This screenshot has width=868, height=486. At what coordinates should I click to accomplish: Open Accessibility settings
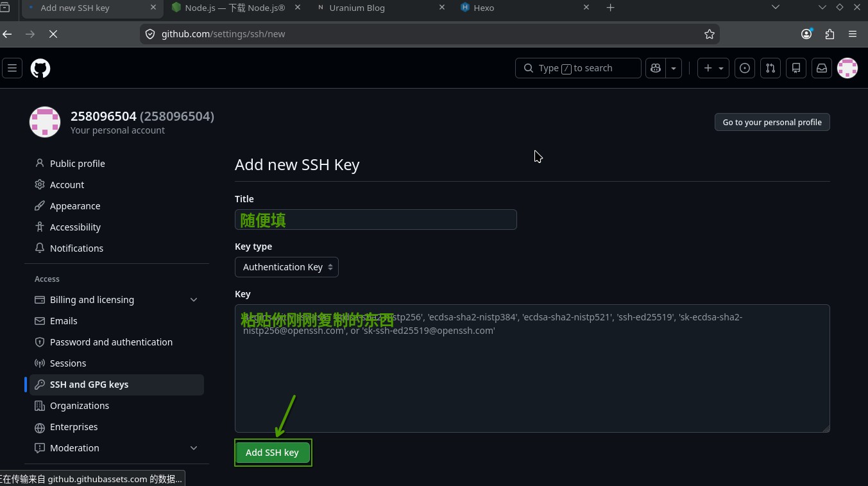[117, 227]
